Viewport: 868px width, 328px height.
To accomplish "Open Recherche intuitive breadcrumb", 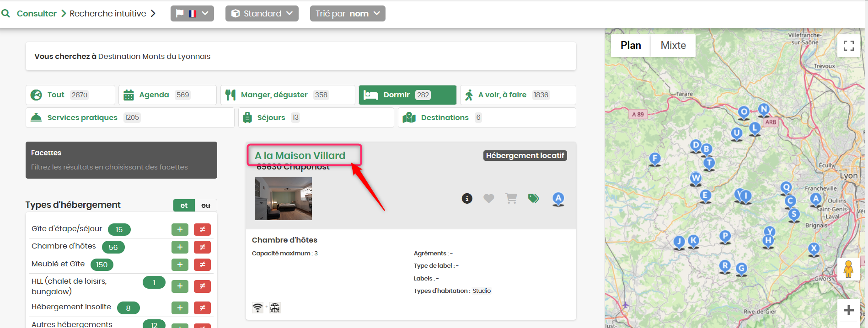I will point(108,14).
